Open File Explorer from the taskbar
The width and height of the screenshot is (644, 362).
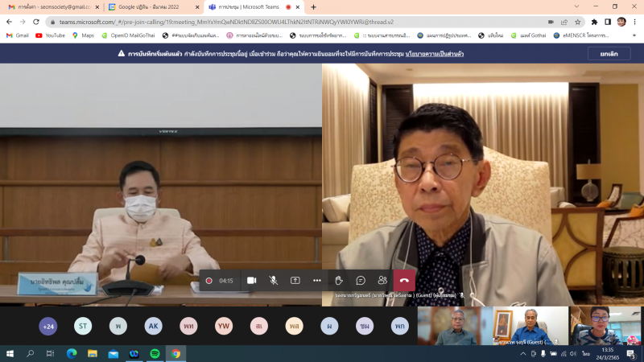93,354
